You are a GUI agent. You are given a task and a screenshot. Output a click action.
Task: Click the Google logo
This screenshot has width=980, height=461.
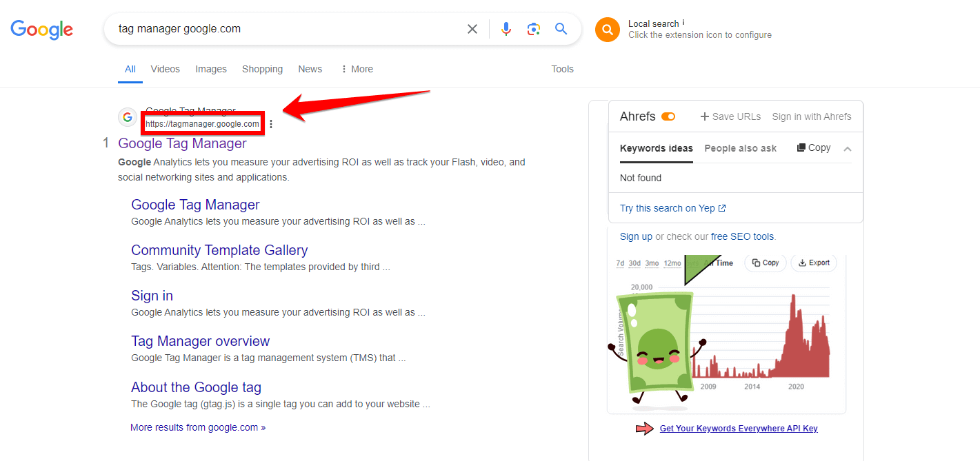pos(41,29)
